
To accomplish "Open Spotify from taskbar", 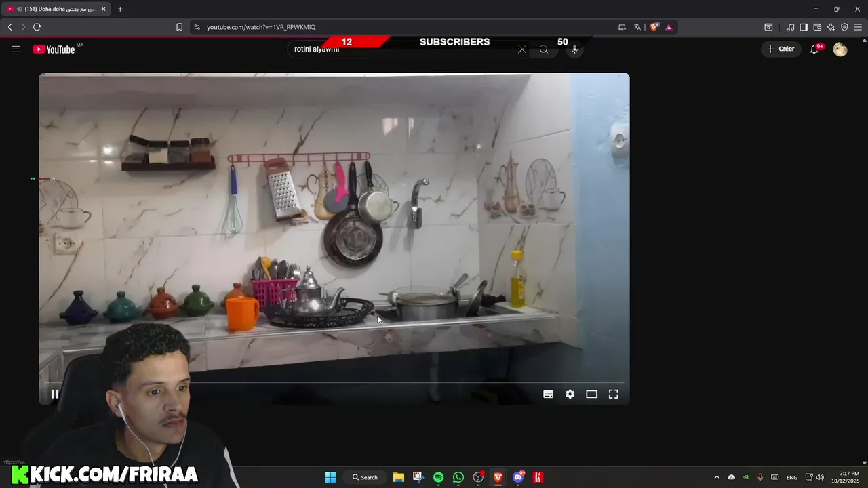I will pos(438,477).
